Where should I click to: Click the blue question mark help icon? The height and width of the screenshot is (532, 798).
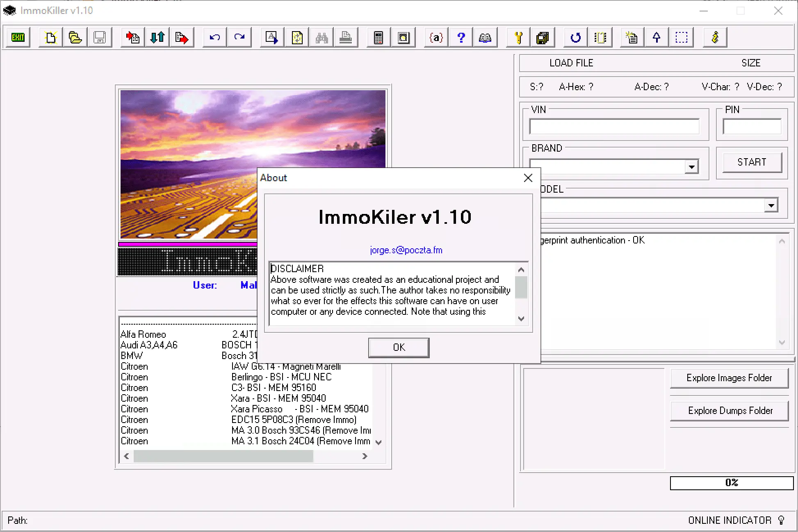click(461, 38)
